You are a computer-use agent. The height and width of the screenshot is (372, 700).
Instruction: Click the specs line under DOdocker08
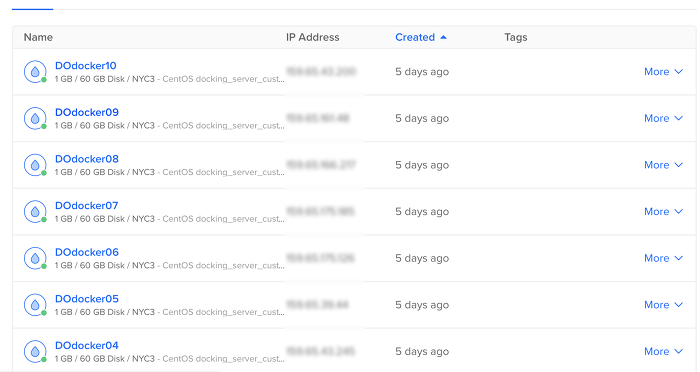[x=170, y=172]
